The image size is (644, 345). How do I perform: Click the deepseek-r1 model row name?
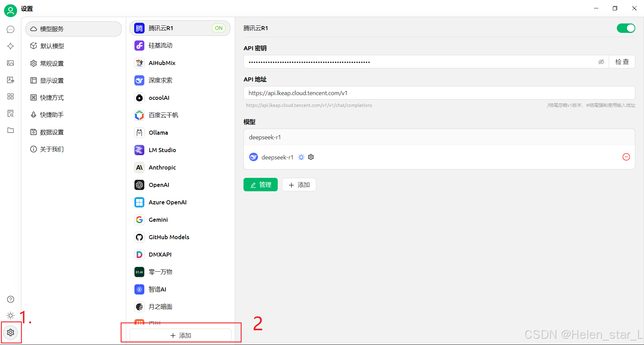click(277, 157)
